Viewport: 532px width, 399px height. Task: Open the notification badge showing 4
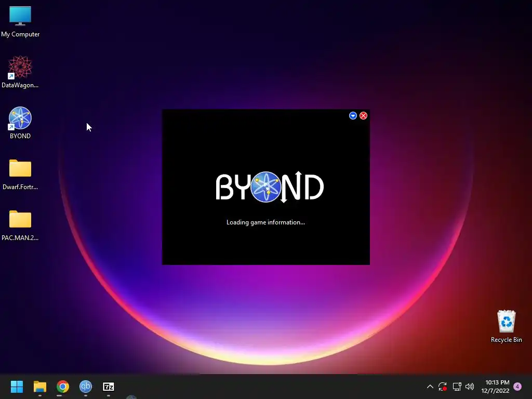pyautogui.click(x=517, y=387)
